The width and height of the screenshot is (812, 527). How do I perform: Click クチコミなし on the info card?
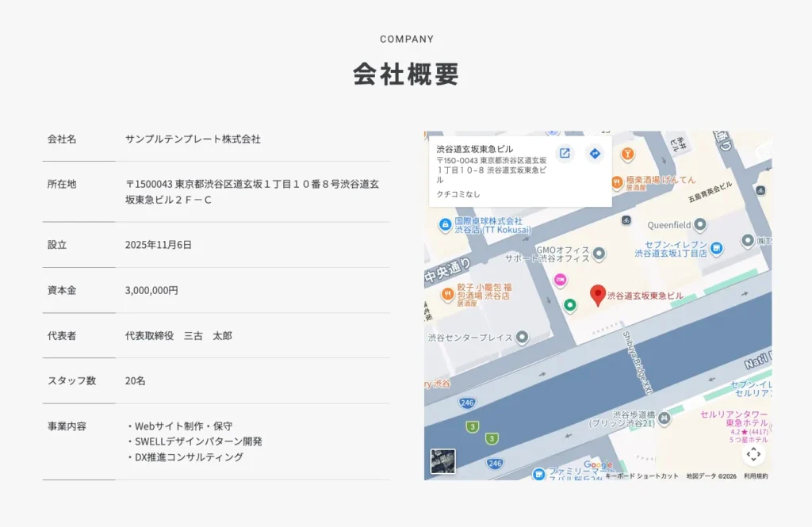pyautogui.click(x=458, y=194)
